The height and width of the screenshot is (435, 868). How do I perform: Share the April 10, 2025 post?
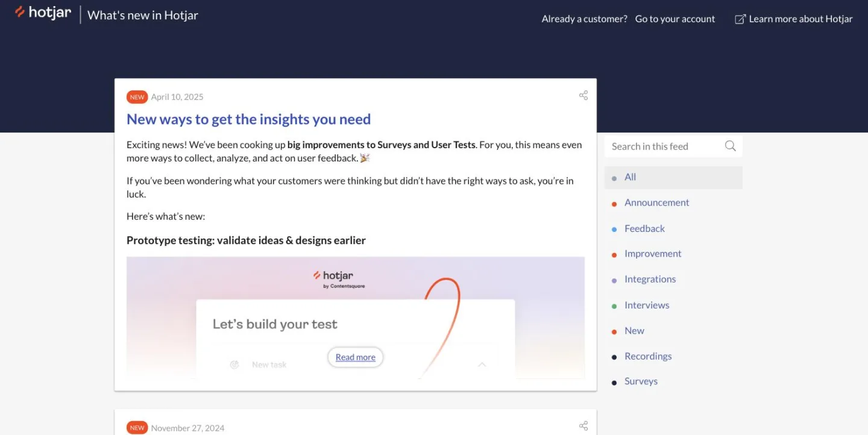(x=583, y=95)
